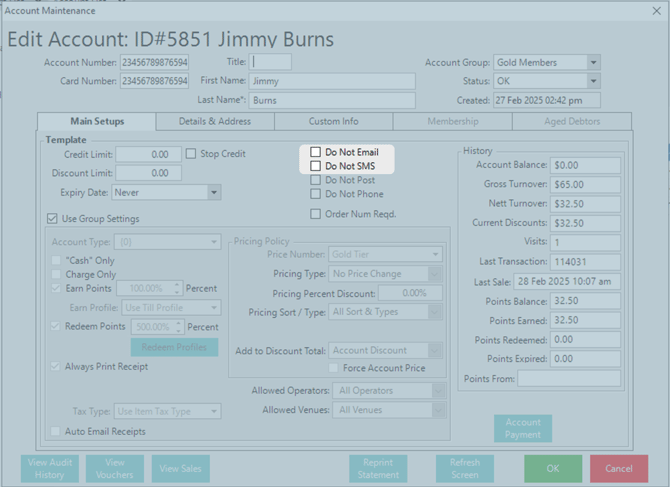Click the First Name input field

[332, 81]
